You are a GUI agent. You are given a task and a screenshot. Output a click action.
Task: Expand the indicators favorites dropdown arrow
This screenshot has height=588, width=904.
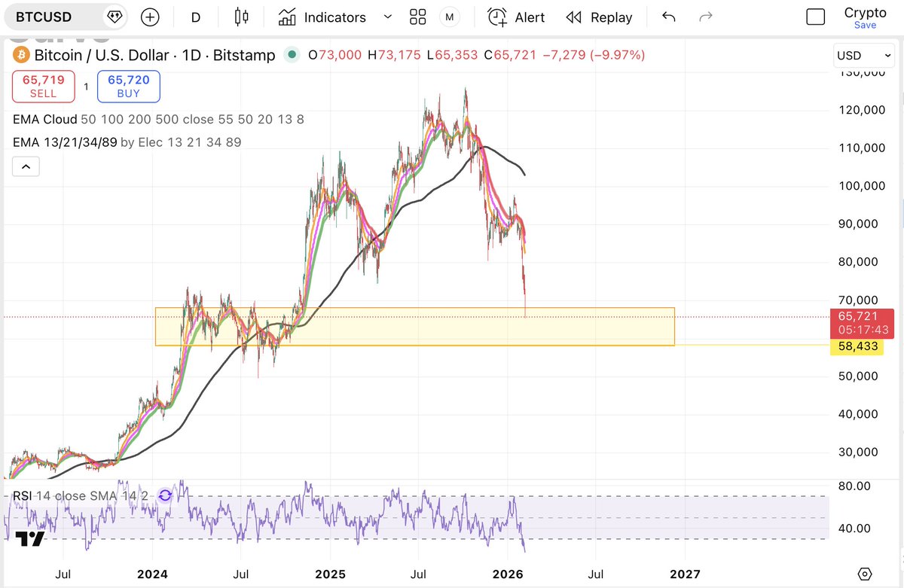tap(388, 17)
